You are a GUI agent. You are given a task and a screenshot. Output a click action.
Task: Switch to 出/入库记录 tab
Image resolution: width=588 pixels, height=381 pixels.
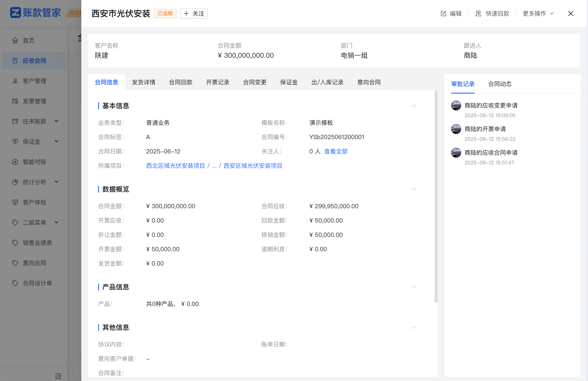click(327, 82)
